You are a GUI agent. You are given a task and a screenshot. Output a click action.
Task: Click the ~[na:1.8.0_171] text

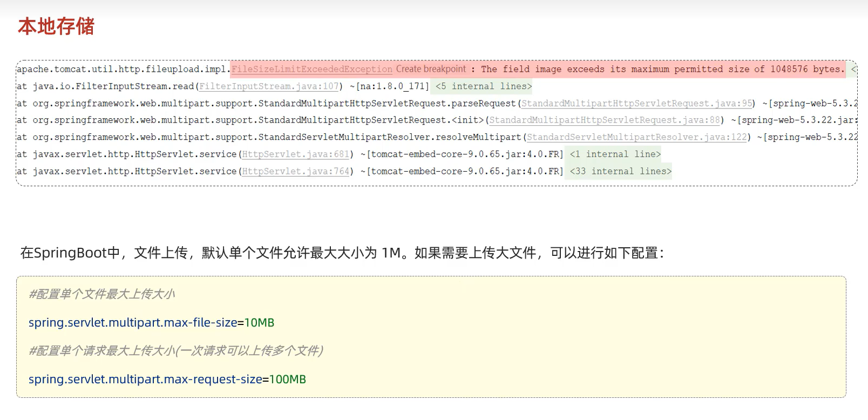390,86
